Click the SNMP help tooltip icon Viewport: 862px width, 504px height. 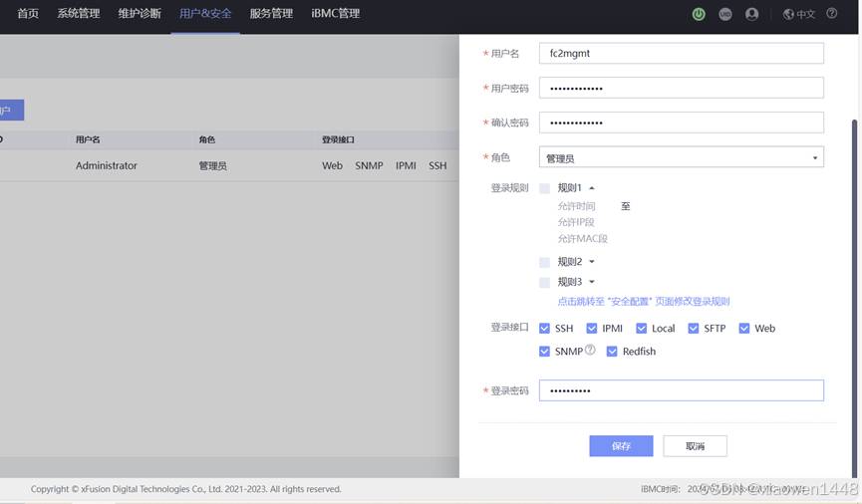point(590,351)
